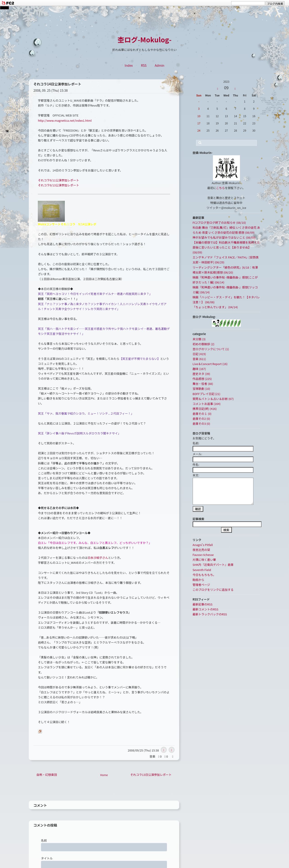The height and width of the screenshot is (868, 289).
Task: Click the 確認 button
Action: pyautogui.click(x=198, y=509)
